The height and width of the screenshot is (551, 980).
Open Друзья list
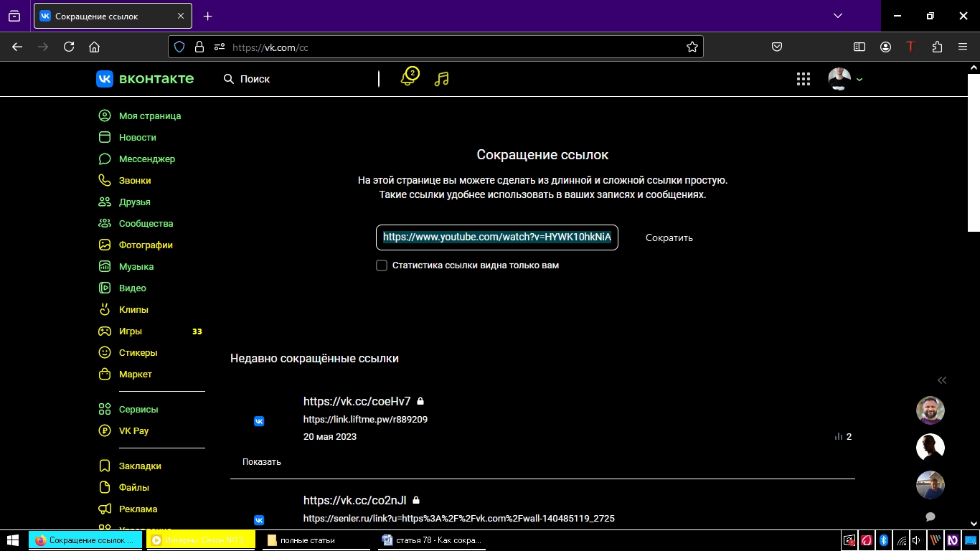click(135, 202)
